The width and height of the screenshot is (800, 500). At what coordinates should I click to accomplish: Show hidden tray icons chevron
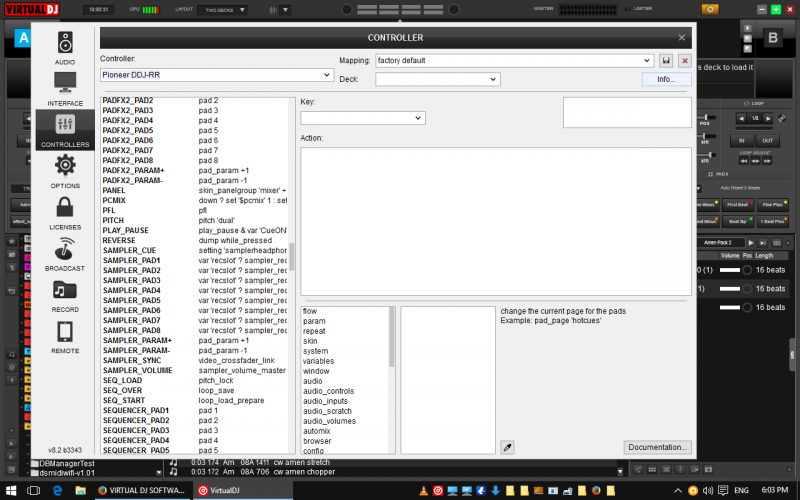tap(678, 491)
